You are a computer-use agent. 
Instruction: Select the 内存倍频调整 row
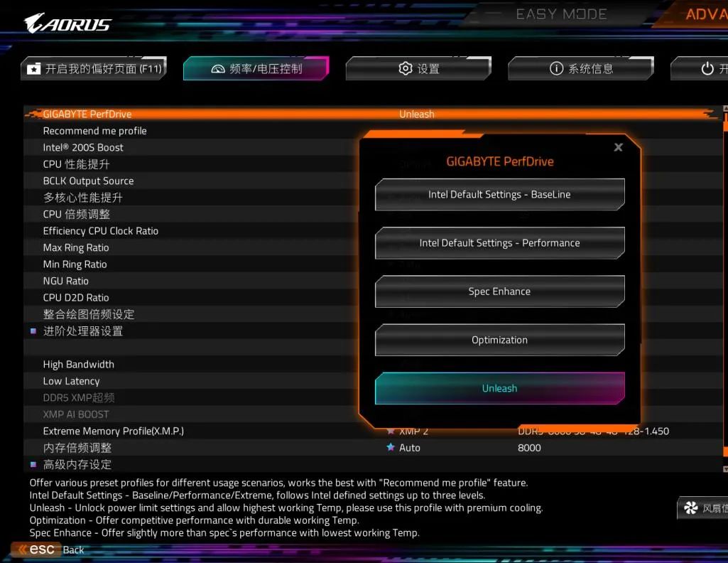[x=374, y=448]
